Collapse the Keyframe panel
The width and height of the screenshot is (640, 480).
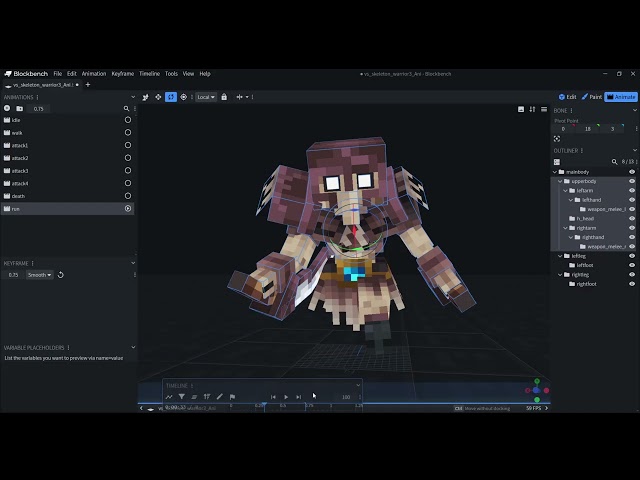point(133,263)
